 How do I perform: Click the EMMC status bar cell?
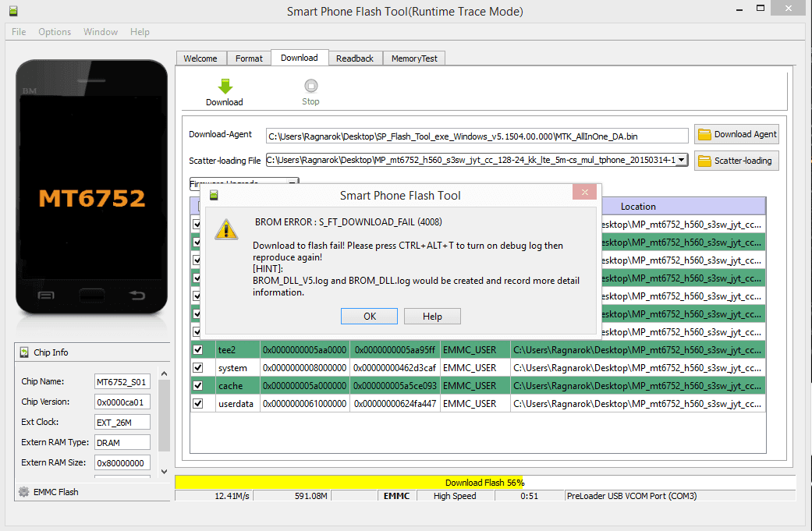click(x=397, y=496)
